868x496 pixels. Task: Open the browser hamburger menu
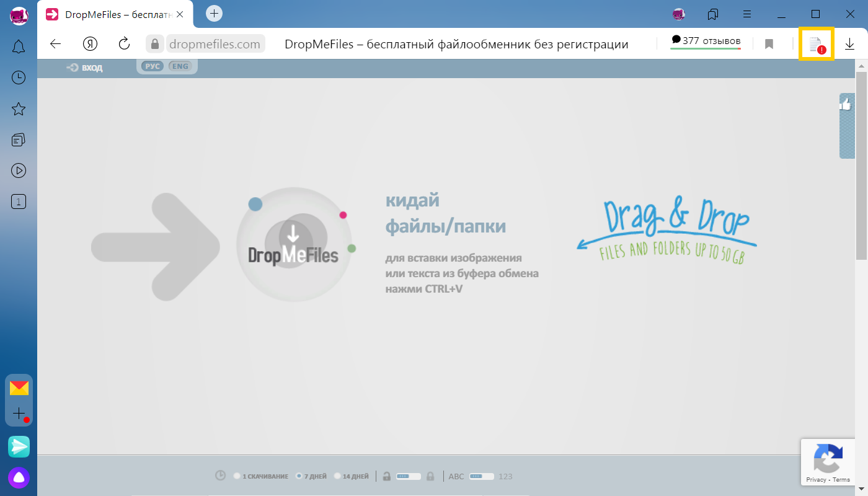tap(747, 14)
